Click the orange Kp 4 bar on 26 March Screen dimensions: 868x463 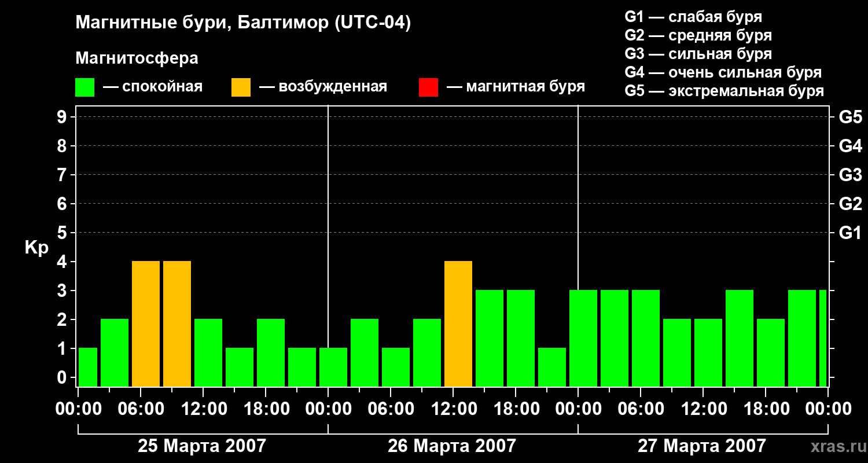click(458, 324)
